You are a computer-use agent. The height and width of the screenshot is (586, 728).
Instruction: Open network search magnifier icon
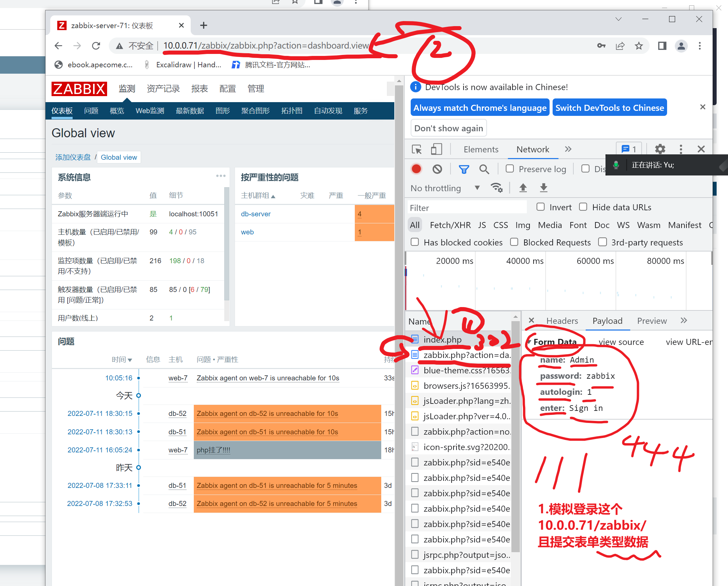[x=484, y=169]
